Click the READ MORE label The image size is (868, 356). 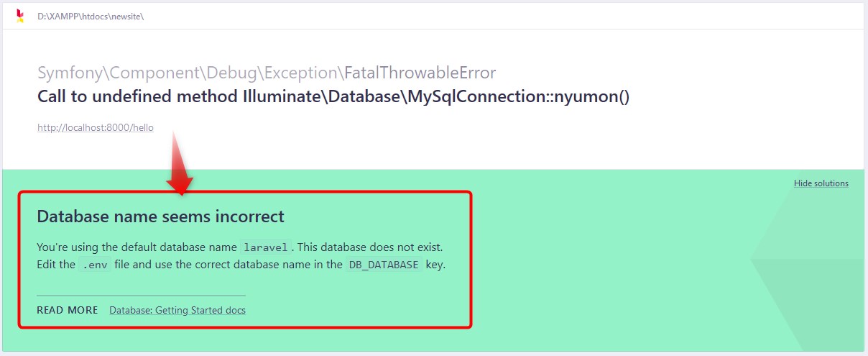68,310
